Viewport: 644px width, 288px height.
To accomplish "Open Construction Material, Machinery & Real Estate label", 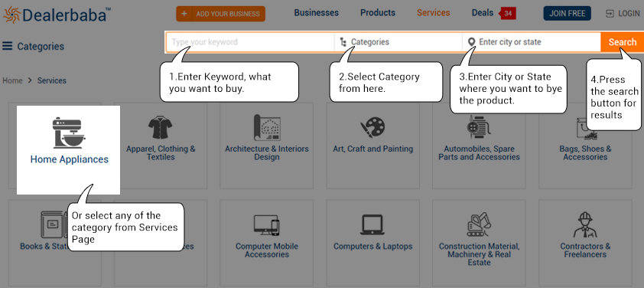I will pyautogui.click(x=479, y=254).
